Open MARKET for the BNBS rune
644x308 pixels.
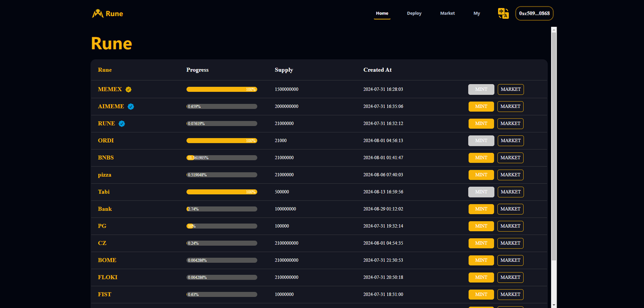511,158
